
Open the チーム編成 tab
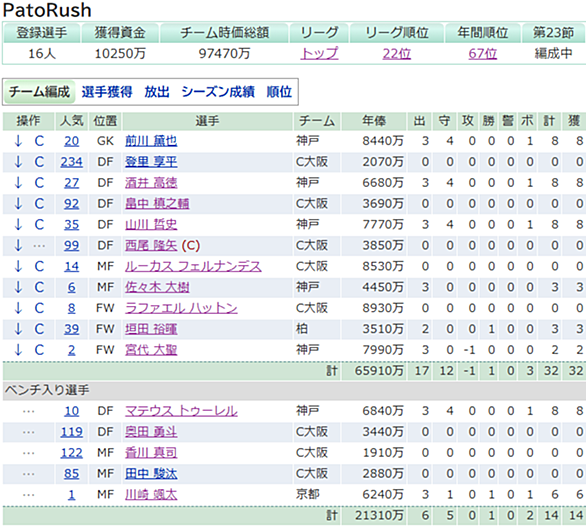[39, 92]
